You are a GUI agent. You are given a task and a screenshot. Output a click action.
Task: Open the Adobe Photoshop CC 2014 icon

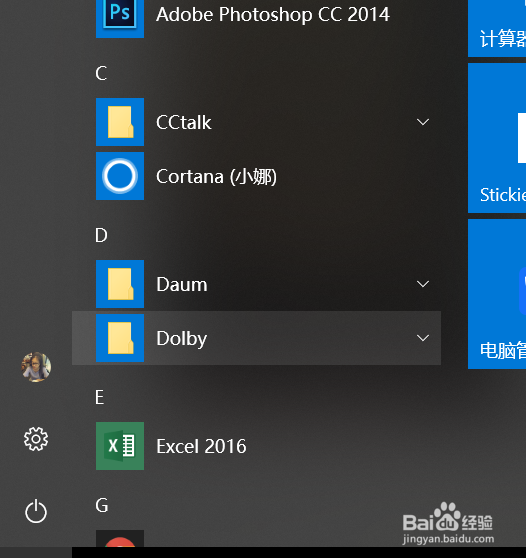pyautogui.click(x=120, y=19)
